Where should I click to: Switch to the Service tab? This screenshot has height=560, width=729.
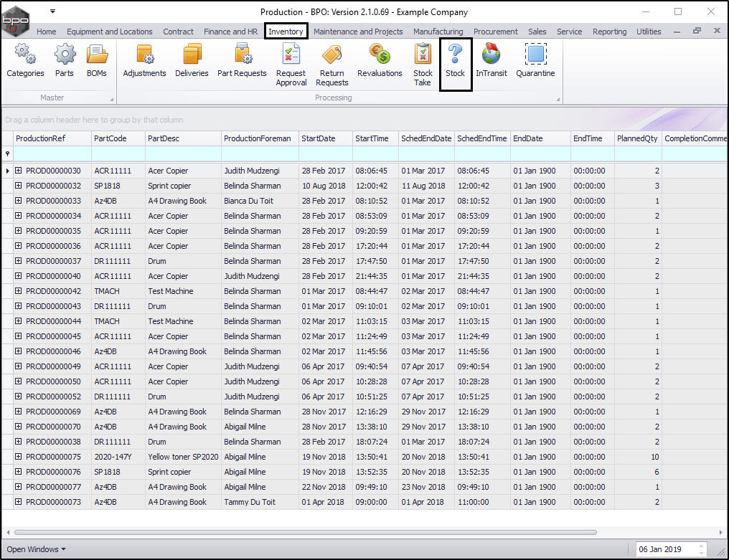(x=569, y=32)
